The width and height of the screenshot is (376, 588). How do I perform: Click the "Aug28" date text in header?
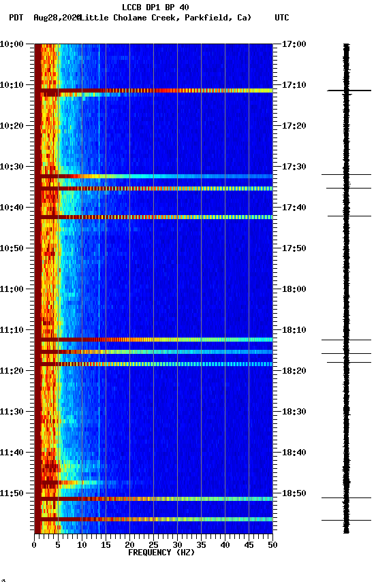click(46, 18)
